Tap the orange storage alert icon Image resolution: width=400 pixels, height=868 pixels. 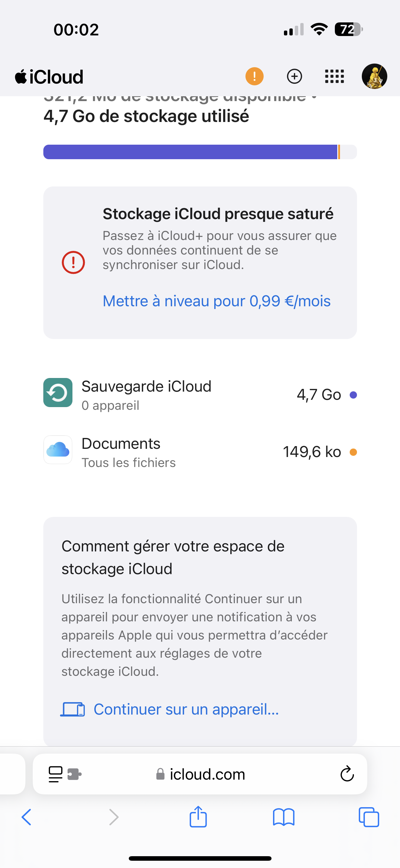tap(254, 76)
